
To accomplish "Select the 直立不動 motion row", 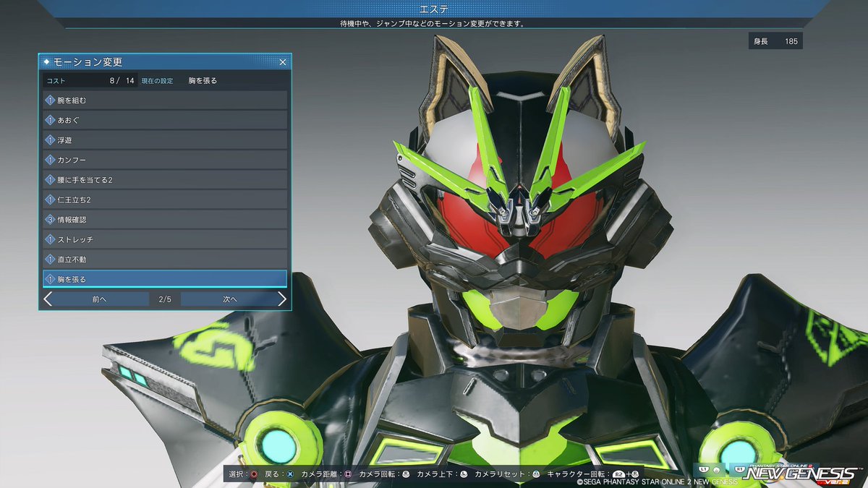I will coord(165,259).
